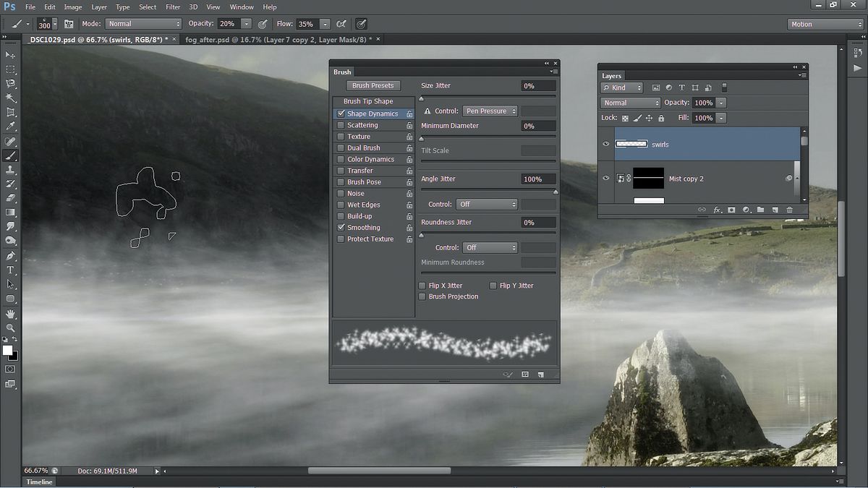Open the layer blend mode Normal dropdown
Viewport: 868px width, 488px height.
coord(630,103)
